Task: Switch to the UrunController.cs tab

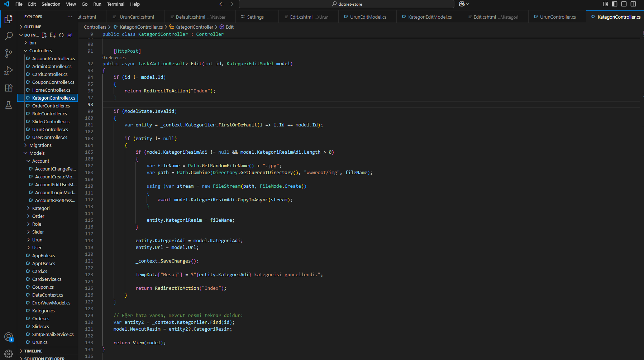Action: (x=558, y=17)
